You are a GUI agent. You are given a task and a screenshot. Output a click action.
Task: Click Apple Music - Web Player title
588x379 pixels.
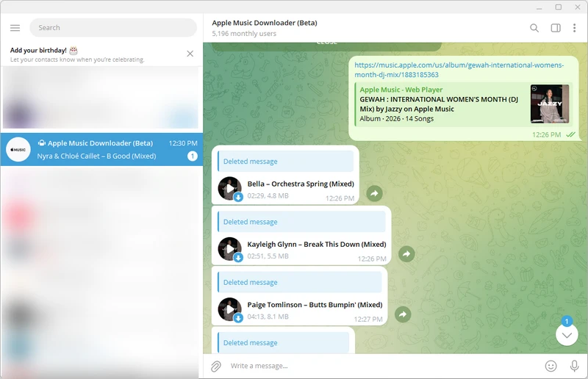click(x=401, y=90)
